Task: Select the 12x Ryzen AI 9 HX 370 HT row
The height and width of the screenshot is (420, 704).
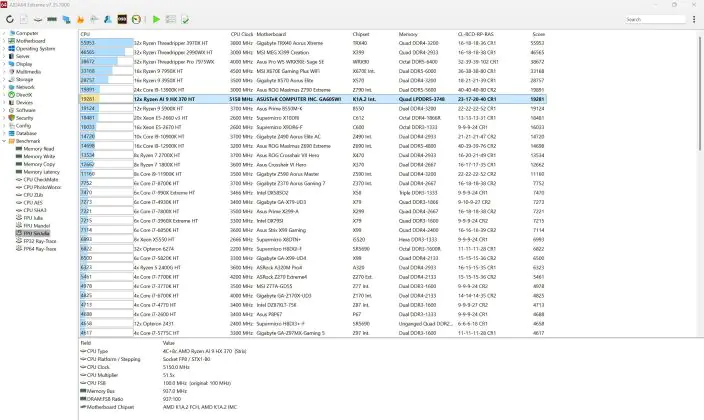Action: 313,99
